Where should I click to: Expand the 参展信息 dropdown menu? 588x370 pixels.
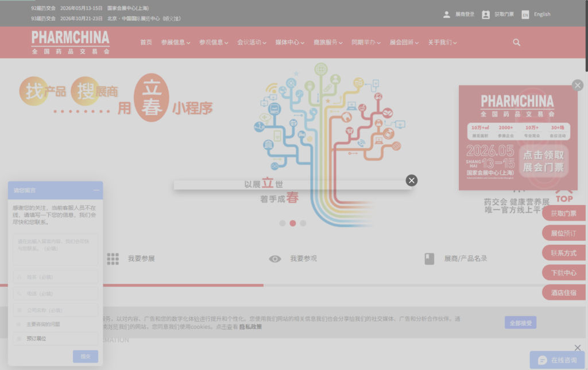[175, 43]
